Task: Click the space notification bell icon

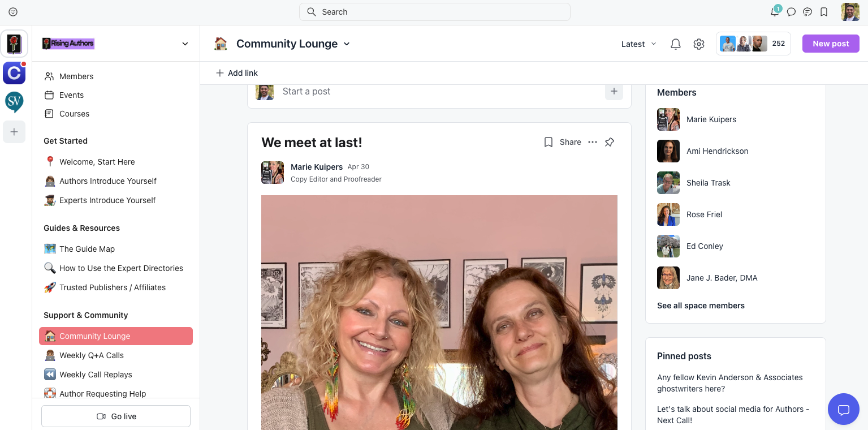Action: click(676, 44)
